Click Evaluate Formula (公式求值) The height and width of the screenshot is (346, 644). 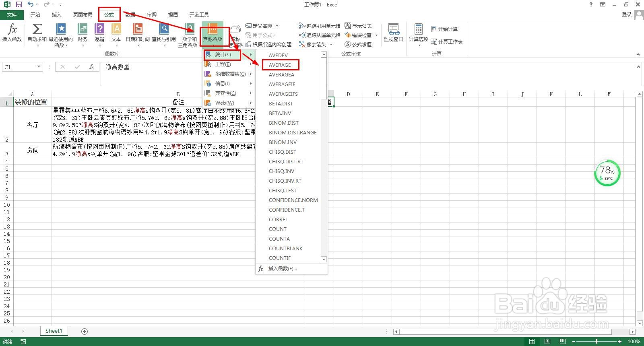358,44
